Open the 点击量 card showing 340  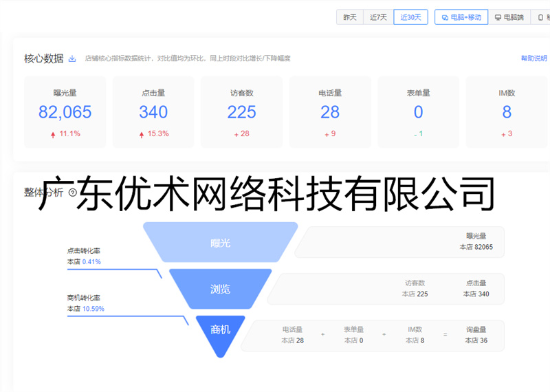(153, 112)
